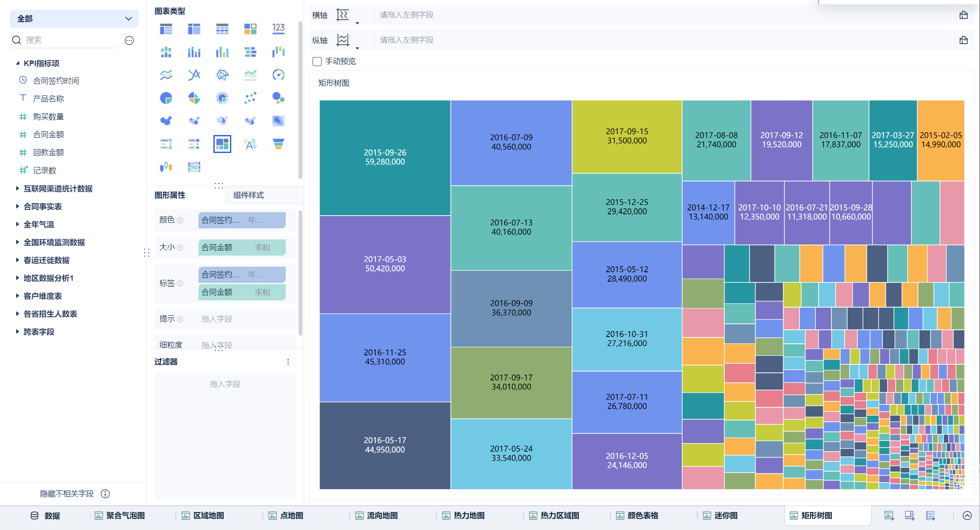Select the pie chart type icon
Image resolution: width=980 pixels, height=530 pixels.
pos(166,98)
